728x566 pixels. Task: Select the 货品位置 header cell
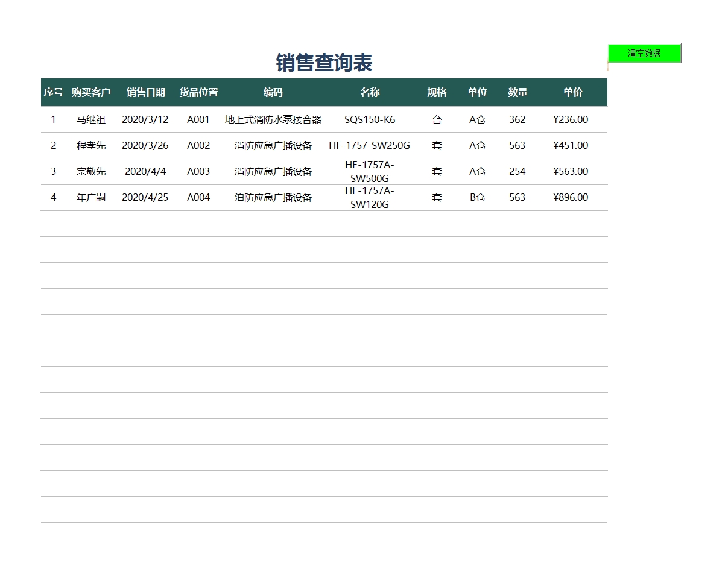click(198, 92)
